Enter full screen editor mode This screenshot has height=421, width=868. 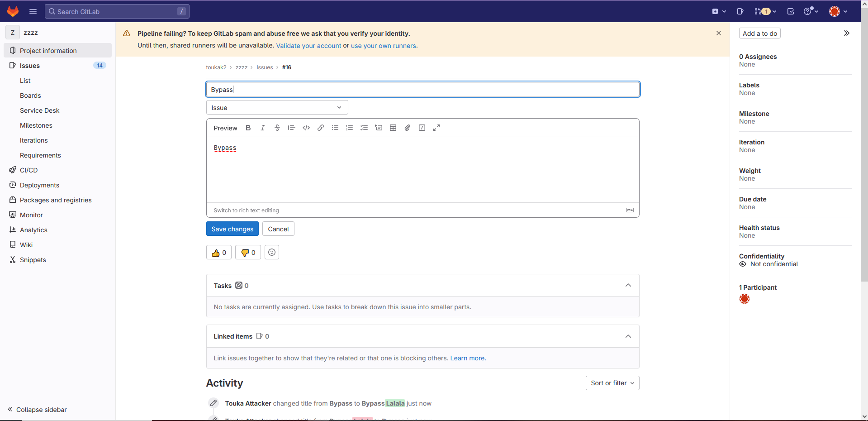click(436, 128)
